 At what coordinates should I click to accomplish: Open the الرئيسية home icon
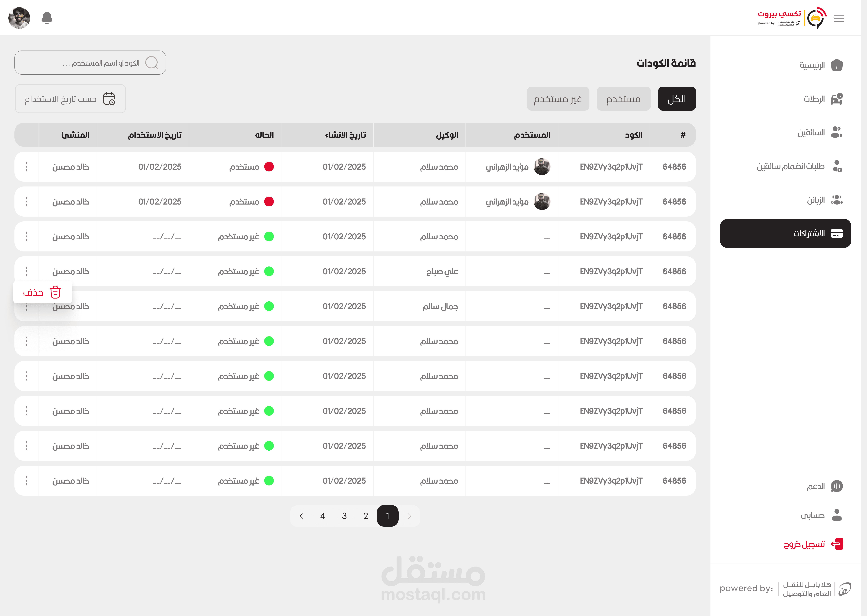(837, 65)
